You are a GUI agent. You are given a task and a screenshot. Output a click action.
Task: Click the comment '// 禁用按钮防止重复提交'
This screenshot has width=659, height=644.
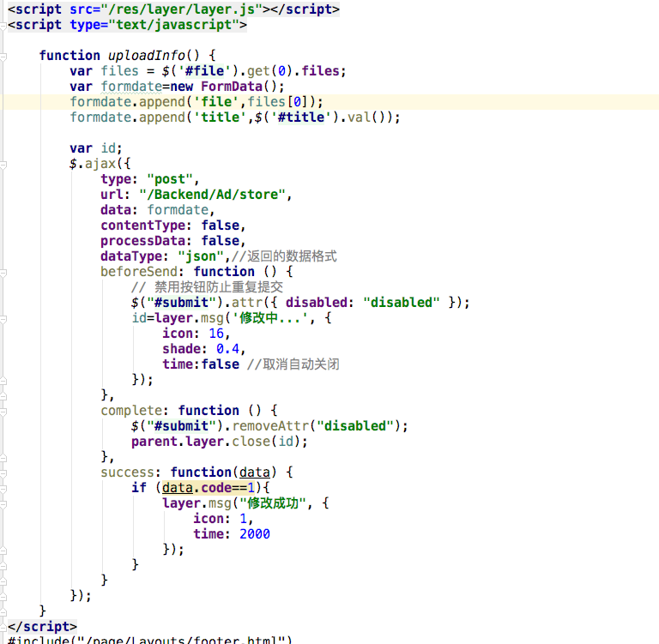tap(207, 287)
